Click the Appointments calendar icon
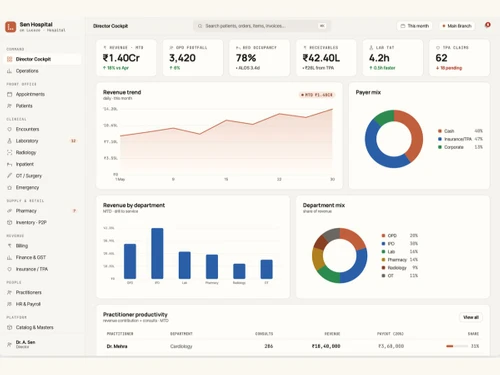 pyautogui.click(x=10, y=94)
